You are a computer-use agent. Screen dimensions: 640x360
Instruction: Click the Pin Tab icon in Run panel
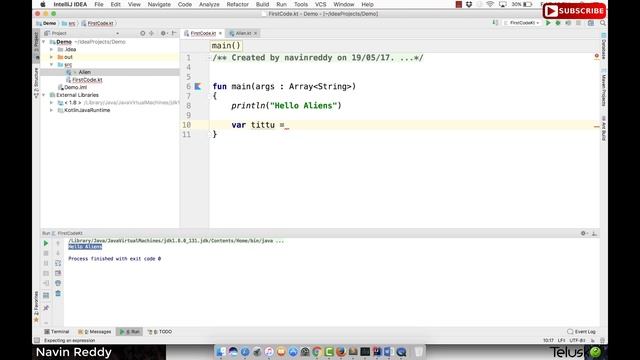point(46,307)
